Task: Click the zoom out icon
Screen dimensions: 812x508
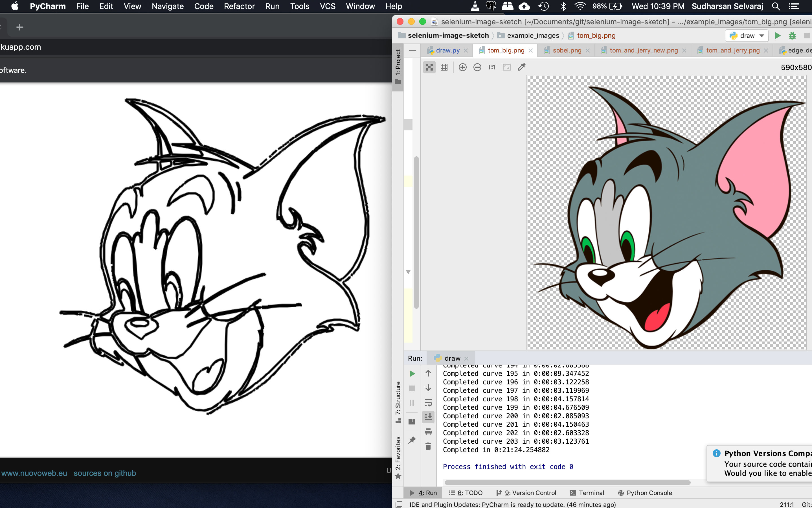Action: [x=477, y=67]
